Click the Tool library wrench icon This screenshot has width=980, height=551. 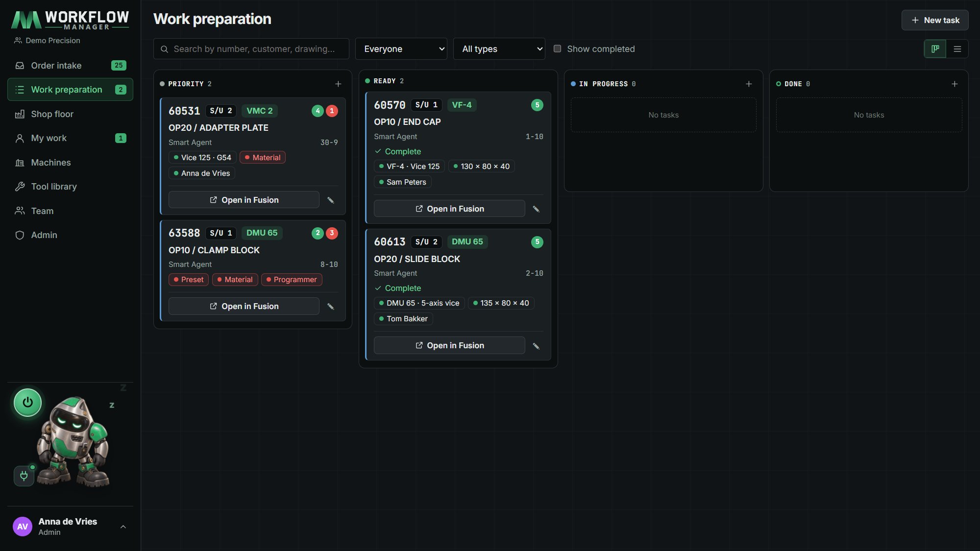coord(20,187)
